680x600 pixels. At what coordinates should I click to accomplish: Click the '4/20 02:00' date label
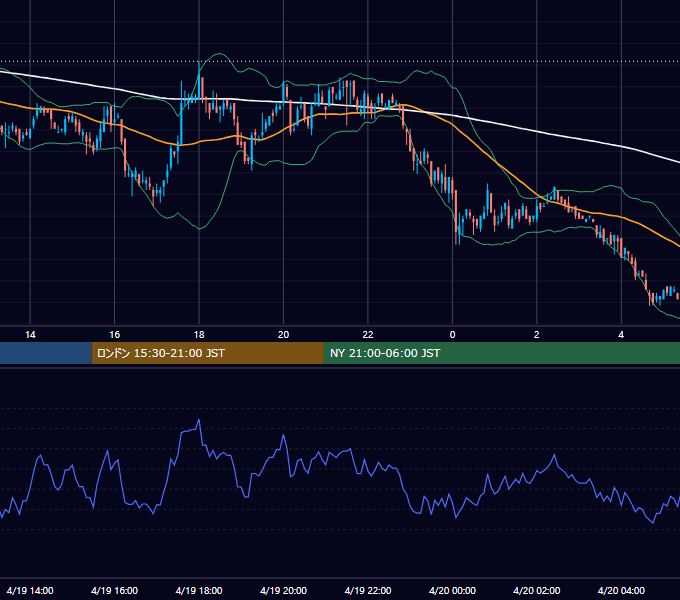click(536, 590)
